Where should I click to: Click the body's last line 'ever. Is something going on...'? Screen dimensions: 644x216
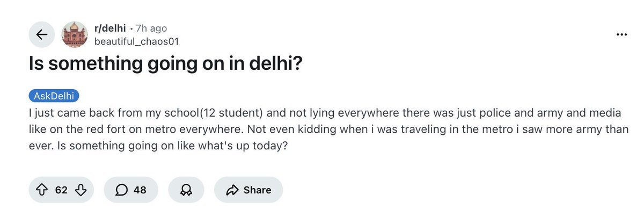click(x=159, y=145)
